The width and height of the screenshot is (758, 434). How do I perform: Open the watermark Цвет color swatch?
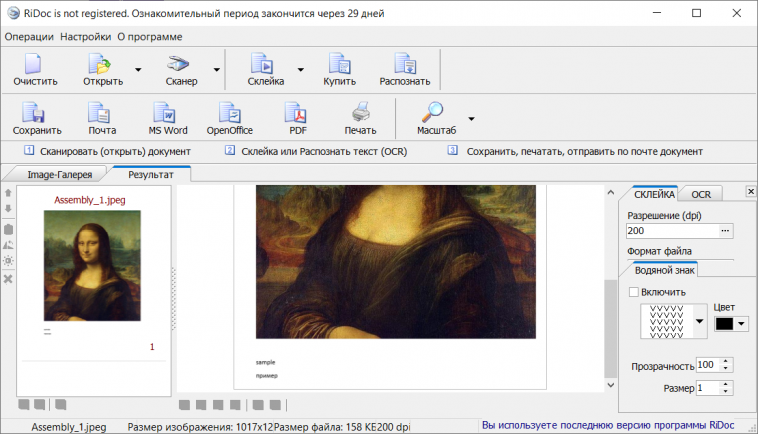[725, 323]
